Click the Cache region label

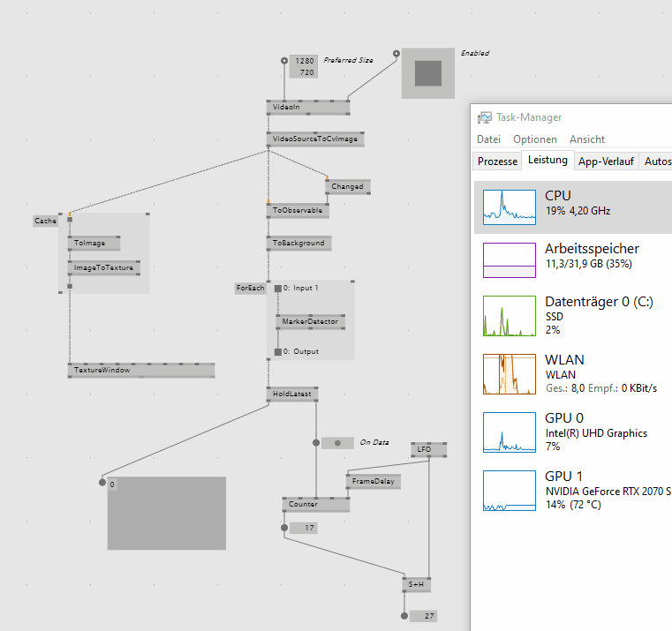45,222
